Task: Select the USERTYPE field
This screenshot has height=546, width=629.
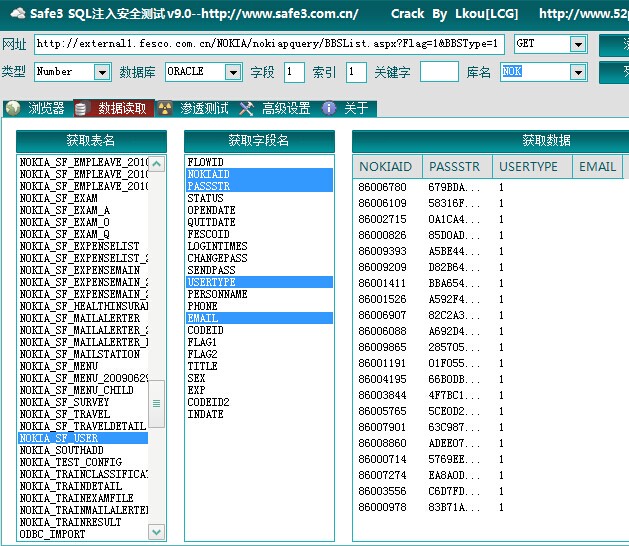Action: pyautogui.click(x=259, y=282)
